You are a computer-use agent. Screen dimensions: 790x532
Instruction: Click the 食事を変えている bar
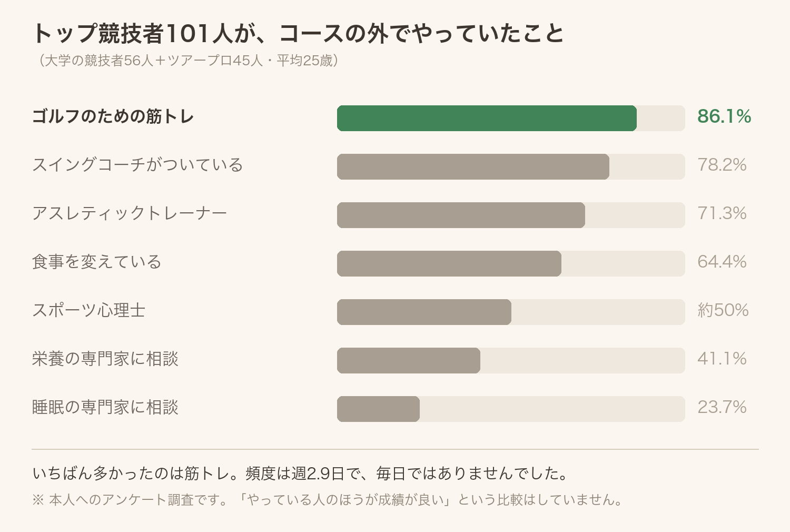pyautogui.click(x=449, y=263)
